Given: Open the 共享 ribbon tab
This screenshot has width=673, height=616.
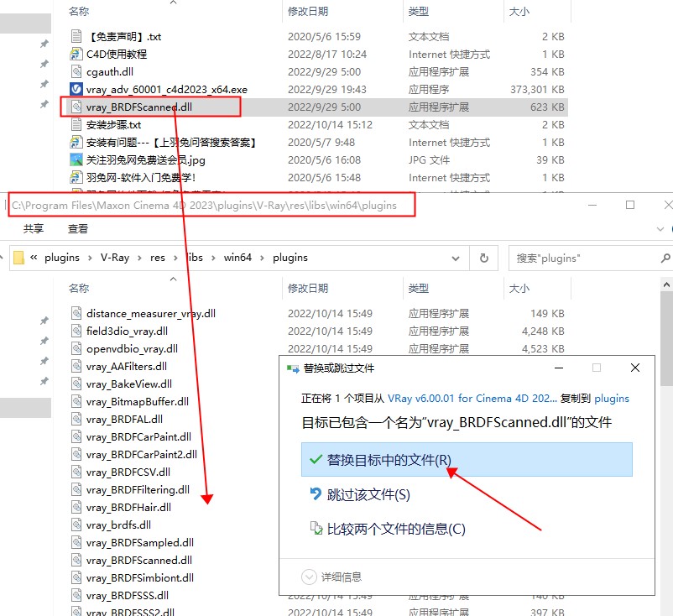Looking at the screenshot, I should click(x=34, y=229).
